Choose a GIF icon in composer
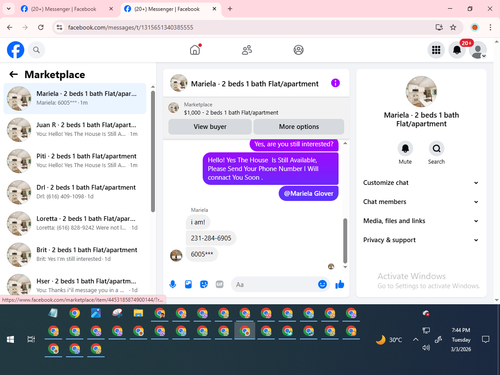Image resolution: width=500 pixels, height=375 pixels. tap(219, 284)
